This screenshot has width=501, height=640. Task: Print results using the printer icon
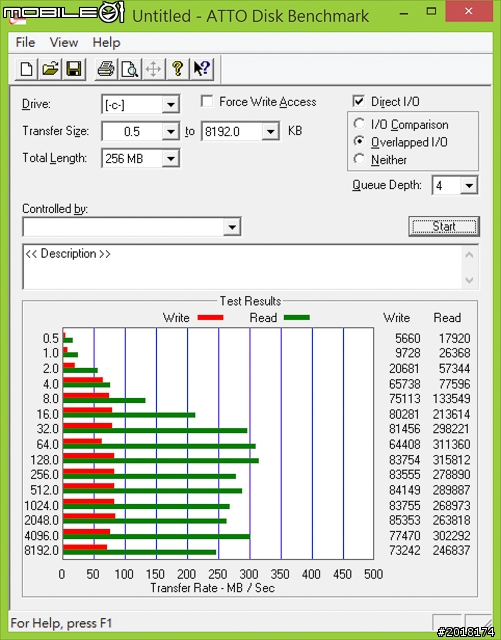pos(106,69)
